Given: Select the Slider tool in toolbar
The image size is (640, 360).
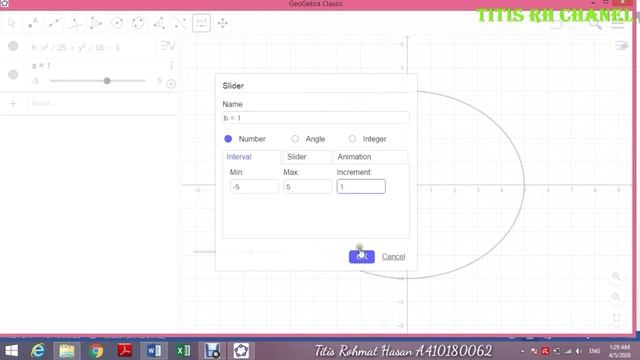Looking at the screenshot, I should click(x=201, y=23).
